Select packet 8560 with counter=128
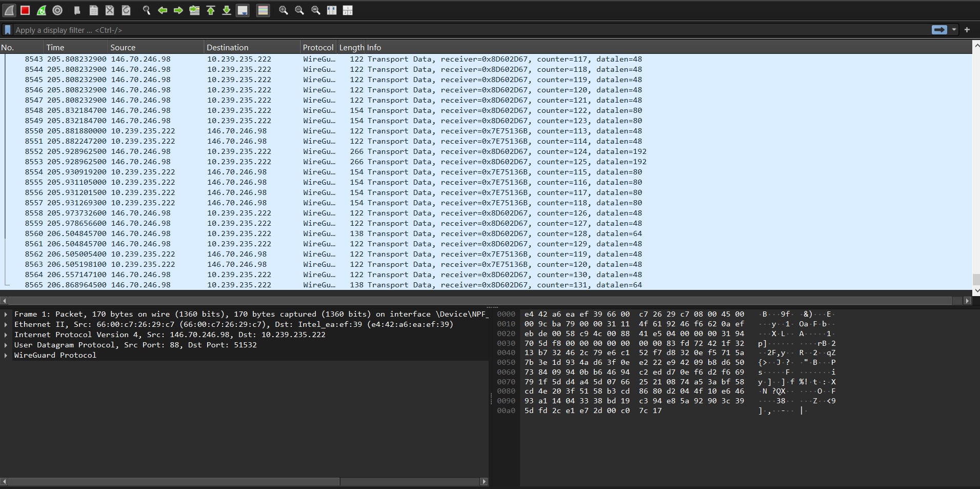 tap(486, 233)
